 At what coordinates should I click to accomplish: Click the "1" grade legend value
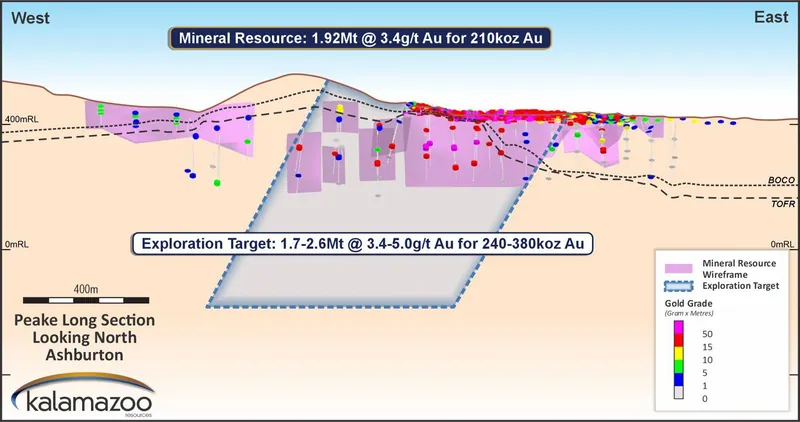(705, 386)
